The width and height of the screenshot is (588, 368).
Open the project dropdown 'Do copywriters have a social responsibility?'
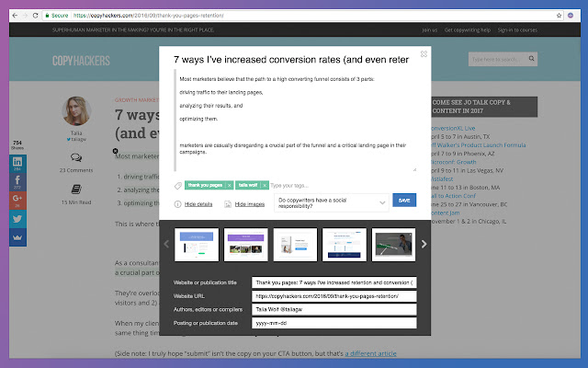pyautogui.click(x=332, y=202)
